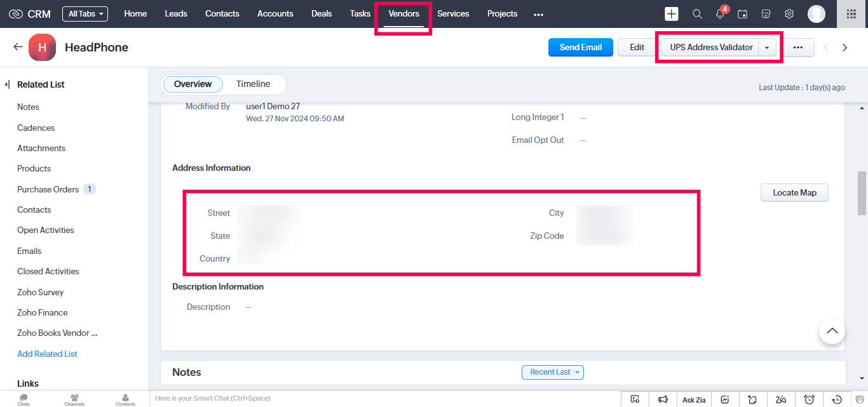Screen dimensions: 868x407
Task: Open the user profile avatar
Action: coord(817,14)
